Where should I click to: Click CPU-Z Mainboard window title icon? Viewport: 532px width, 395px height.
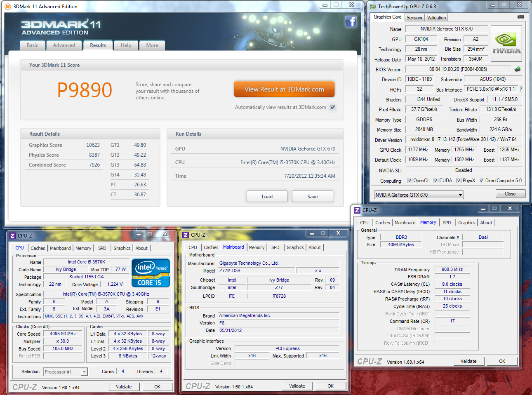tap(186, 235)
